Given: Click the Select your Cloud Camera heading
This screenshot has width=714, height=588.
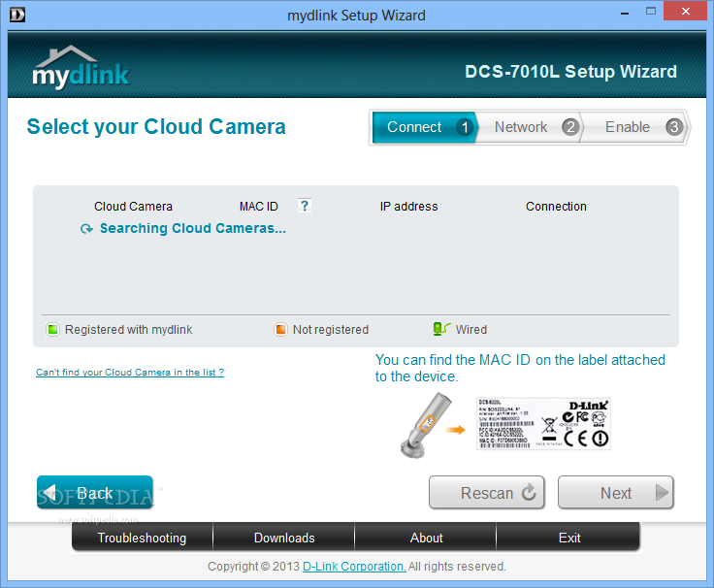Looking at the screenshot, I should coord(156,126).
